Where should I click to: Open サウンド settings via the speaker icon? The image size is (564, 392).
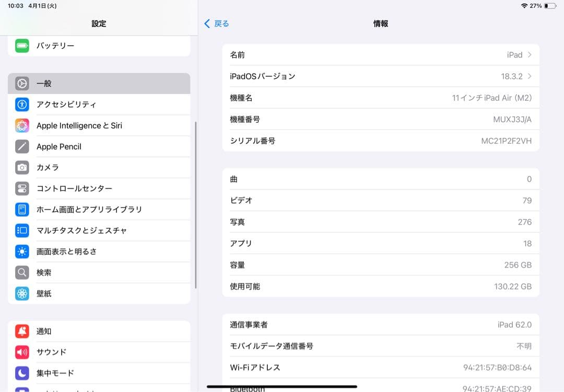pos(23,352)
